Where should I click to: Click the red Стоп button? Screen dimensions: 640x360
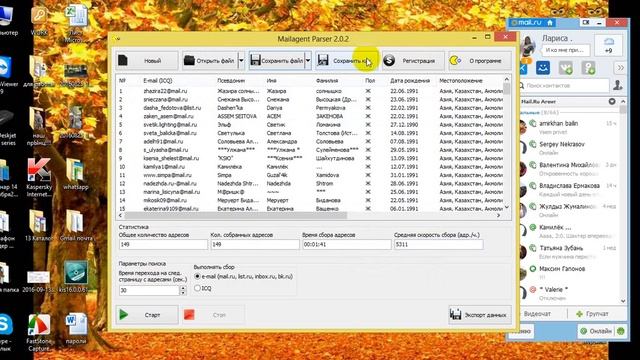pyautogui.click(x=213, y=315)
